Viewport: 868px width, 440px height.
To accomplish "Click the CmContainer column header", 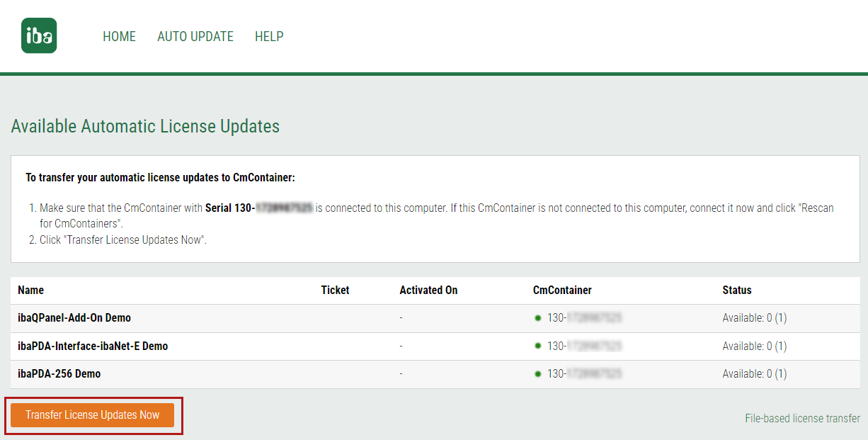I will coord(562,290).
